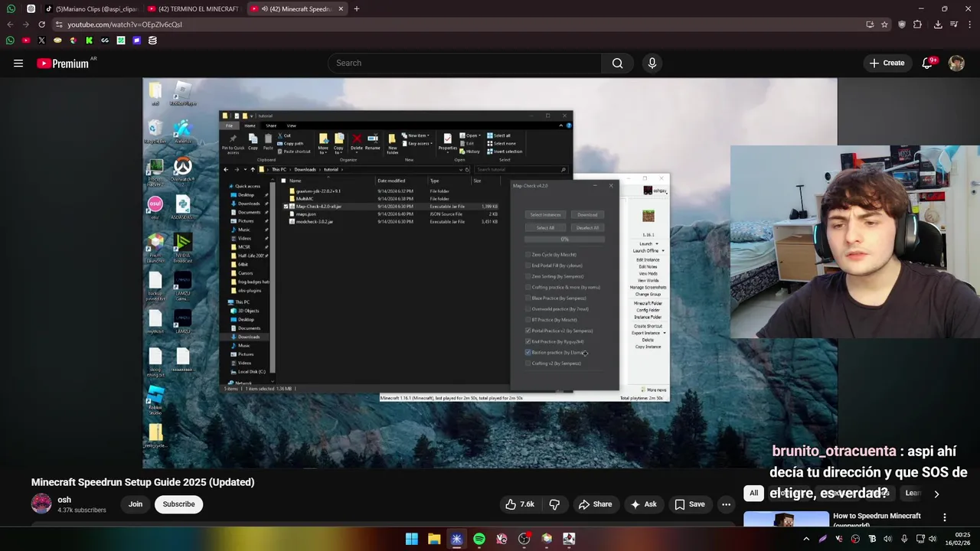Click the YouTube Premium logo
980x551 pixels.
tap(63, 64)
